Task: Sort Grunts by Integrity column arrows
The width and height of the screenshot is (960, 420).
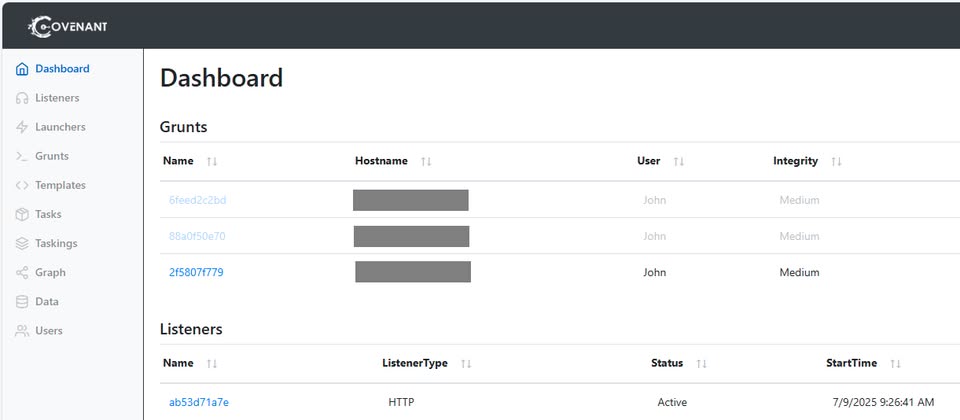Action: (836, 161)
